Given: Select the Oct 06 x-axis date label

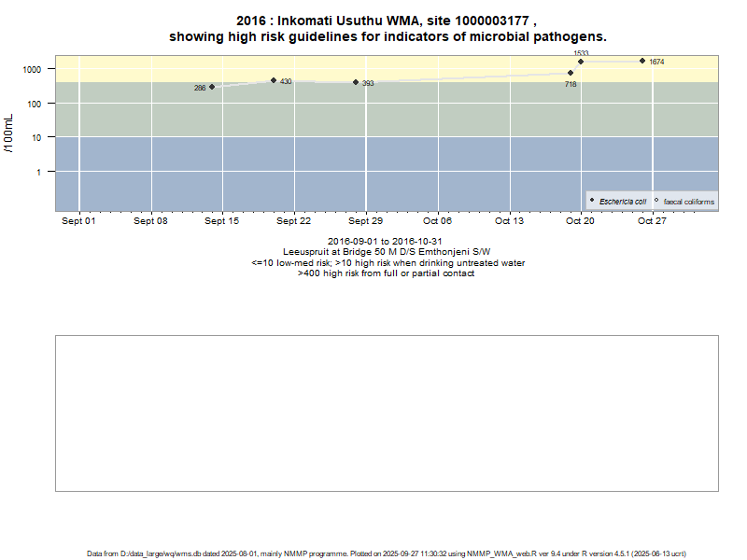Looking at the screenshot, I should (x=437, y=221).
